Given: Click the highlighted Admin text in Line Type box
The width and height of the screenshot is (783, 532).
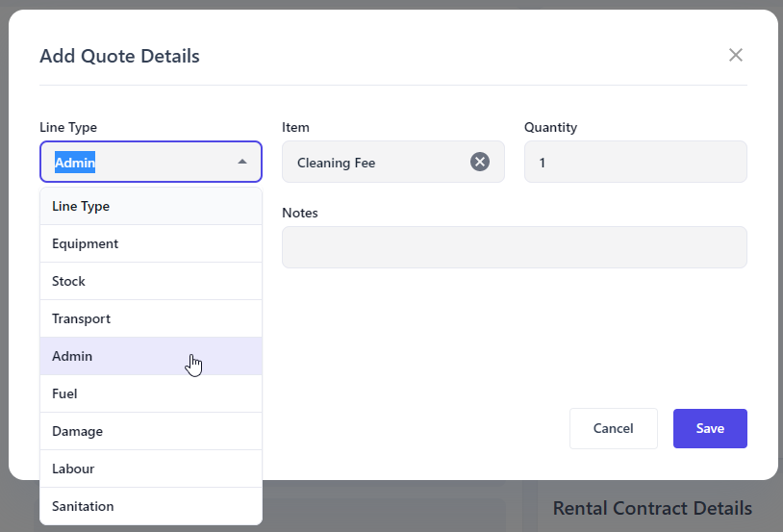Looking at the screenshot, I should click(75, 163).
